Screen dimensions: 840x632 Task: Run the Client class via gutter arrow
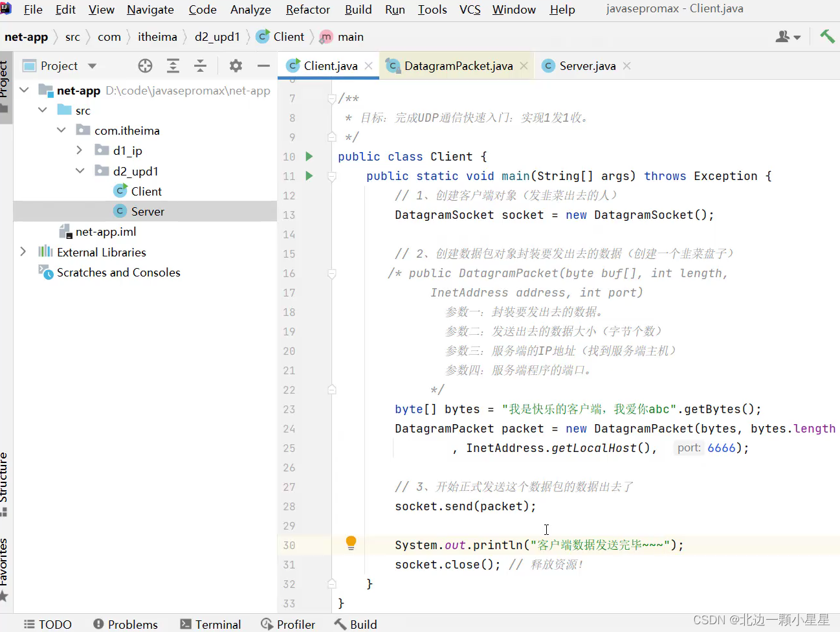[x=309, y=156]
